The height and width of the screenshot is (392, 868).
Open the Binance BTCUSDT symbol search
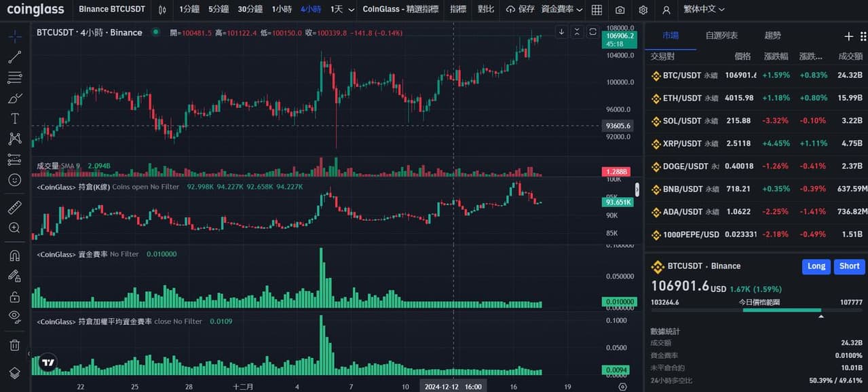[112, 10]
